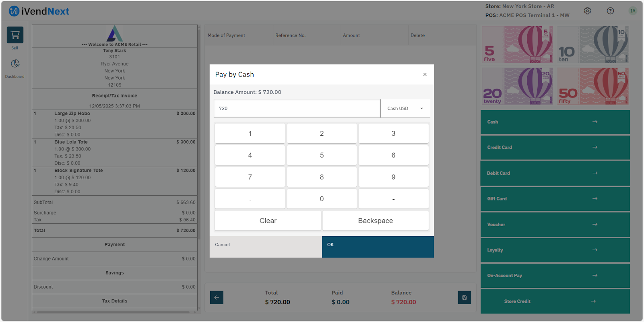Open the Sell cart icon
Screen dimensions: 644x322
tap(15, 35)
